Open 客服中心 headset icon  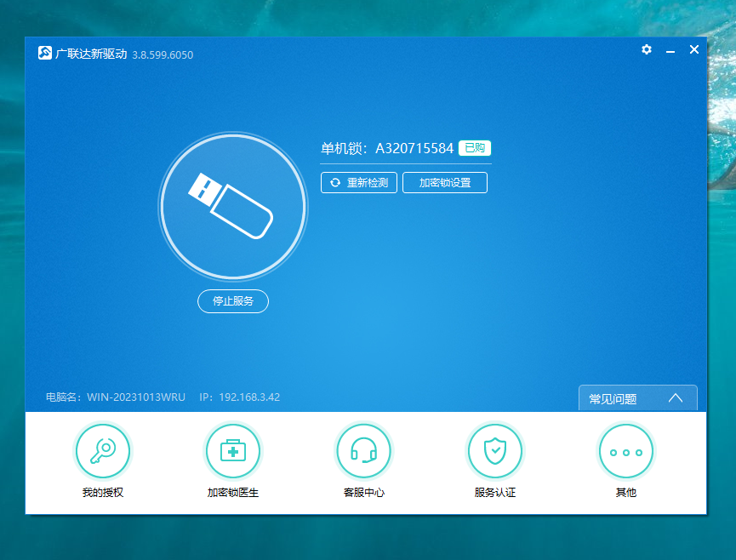click(x=364, y=450)
